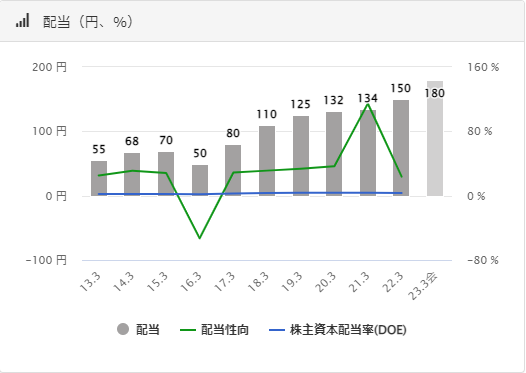Image resolution: width=526 pixels, height=373 pixels.
Task: Click the bar value label 110
Action: 267,114
